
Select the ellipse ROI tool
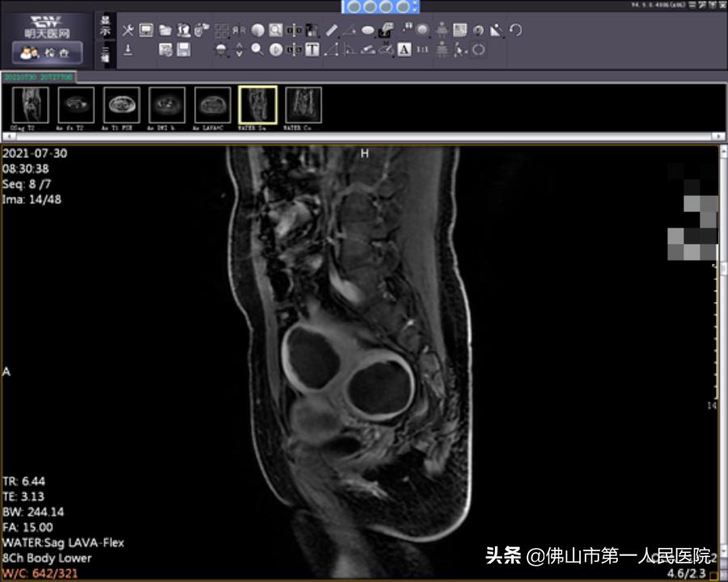click(368, 30)
